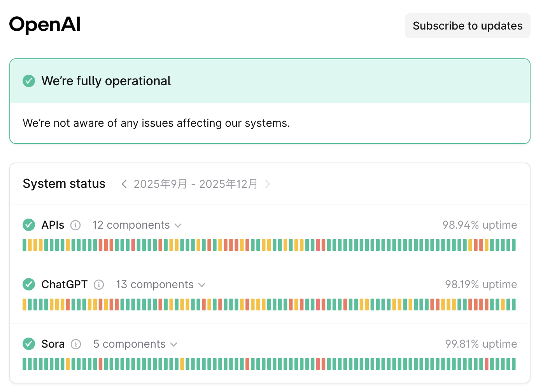536x392 pixels.
Task: Click the first bar in ChatGPT timeline
Action: tap(25, 304)
